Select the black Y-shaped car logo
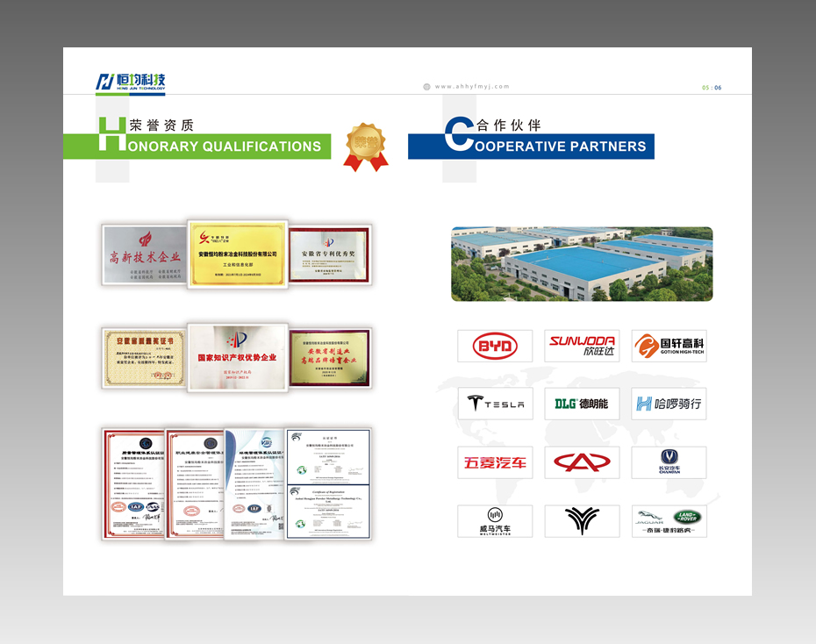The width and height of the screenshot is (816, 644). (582, 521)
